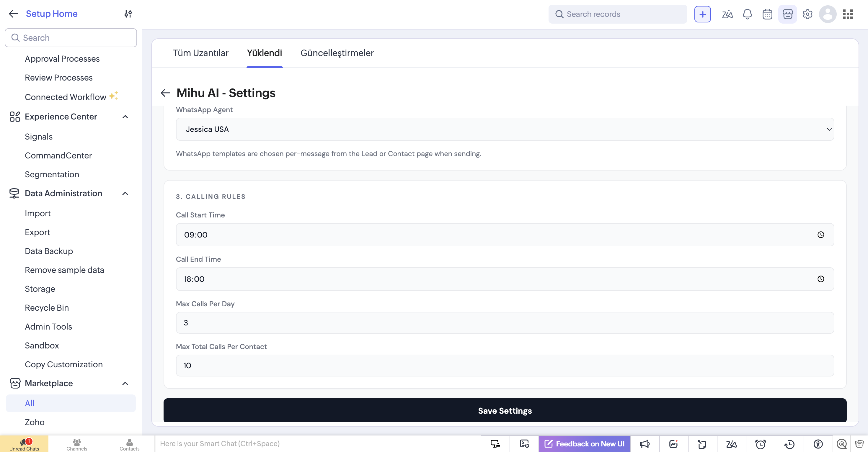Click the chart activity icon in bottom bar

[x=673, y=444]
